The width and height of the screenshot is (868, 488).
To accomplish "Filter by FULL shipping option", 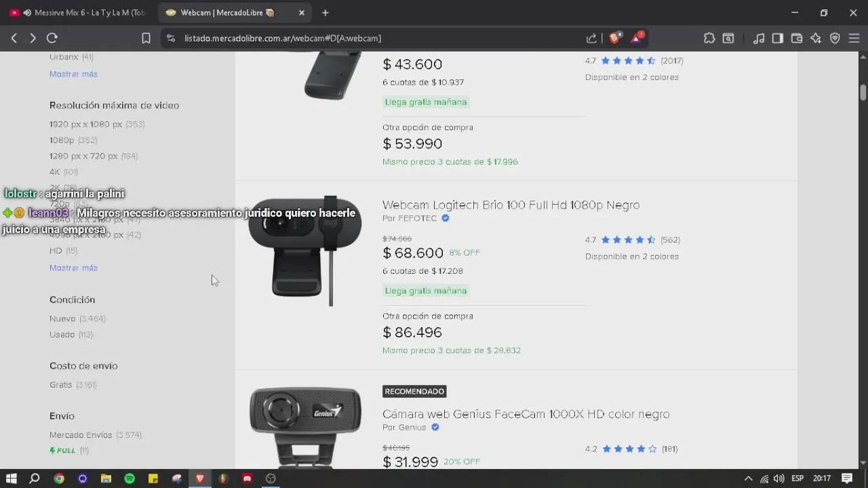I will 69,450.
